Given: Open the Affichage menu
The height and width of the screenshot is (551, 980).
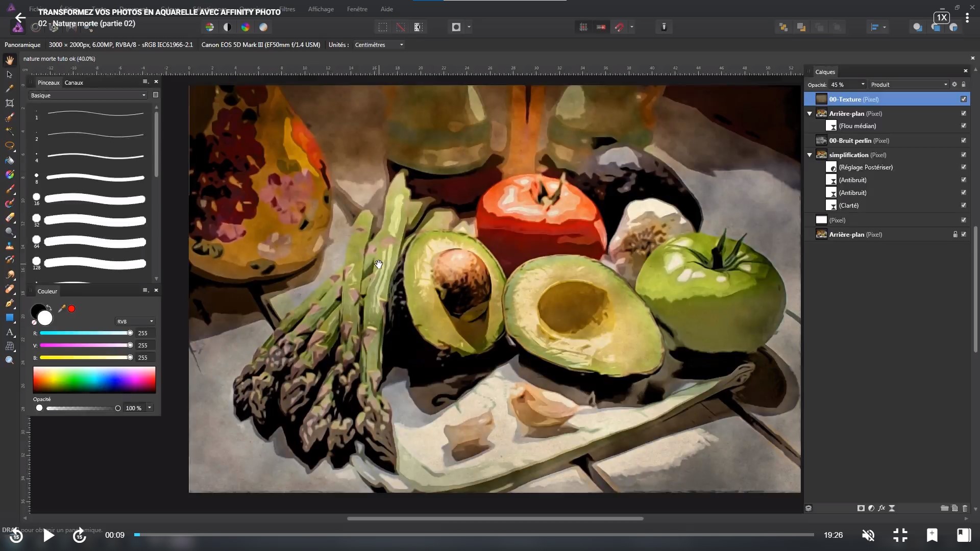Looking at the screenshot, I should pos(321,9).
